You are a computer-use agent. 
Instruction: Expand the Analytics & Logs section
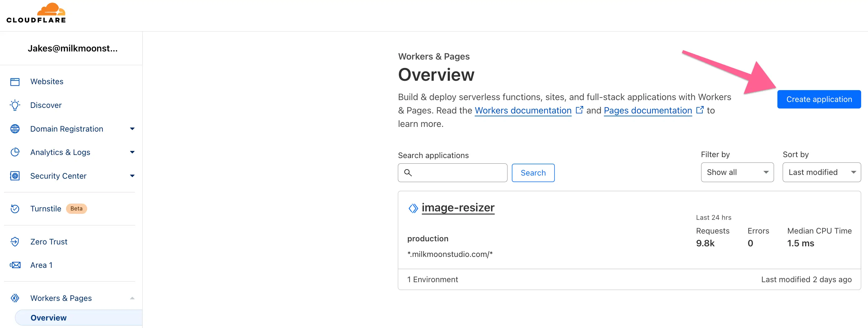(x=132, y=152)
